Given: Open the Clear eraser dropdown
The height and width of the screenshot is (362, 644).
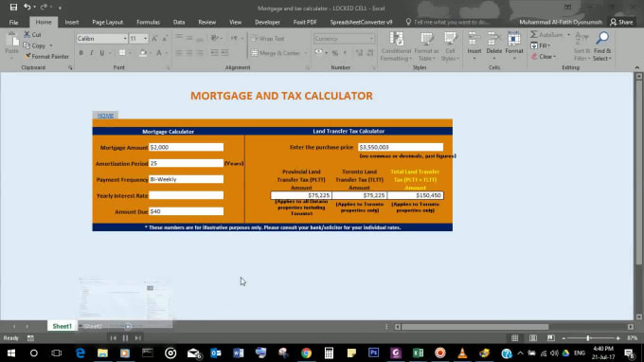Looking at the screenshot, I should pyautogui.click(x=545, y=57).
